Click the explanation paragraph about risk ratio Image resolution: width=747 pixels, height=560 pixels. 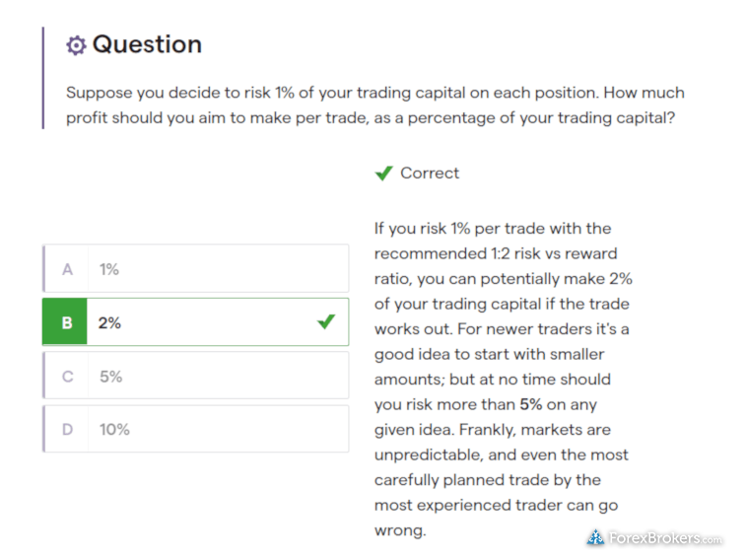coord(503,379)
